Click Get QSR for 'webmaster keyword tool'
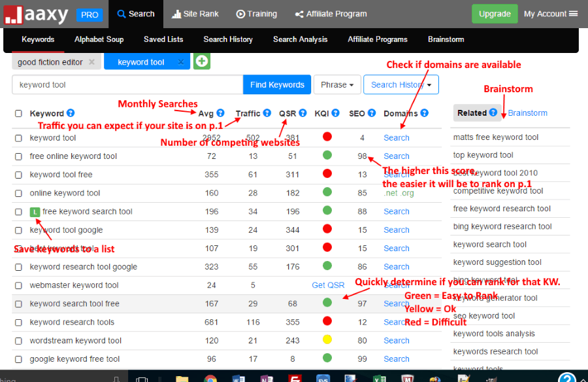The height and width of the screenshot is (382, 588). pos(328,285)
